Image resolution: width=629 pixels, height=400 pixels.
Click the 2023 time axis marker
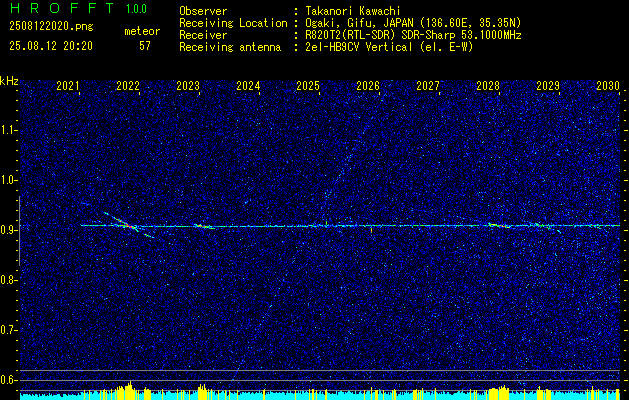click(188, 86)
